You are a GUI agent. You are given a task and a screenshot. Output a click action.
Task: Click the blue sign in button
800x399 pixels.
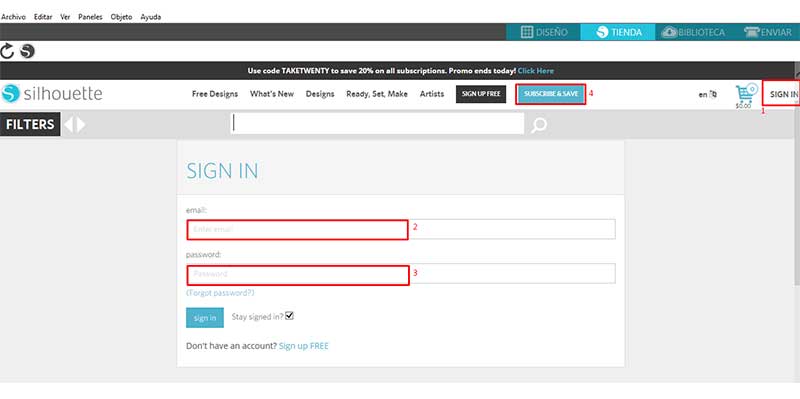tap(205, 317)
